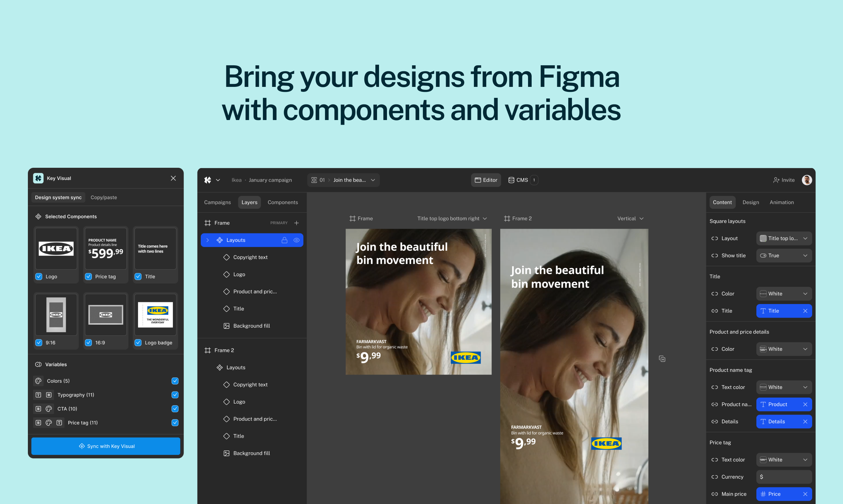The width and height of the screenshot is (843, 504).
Task: Click the duplicate frame icon beside Frame 2
Action: point(662,359)
